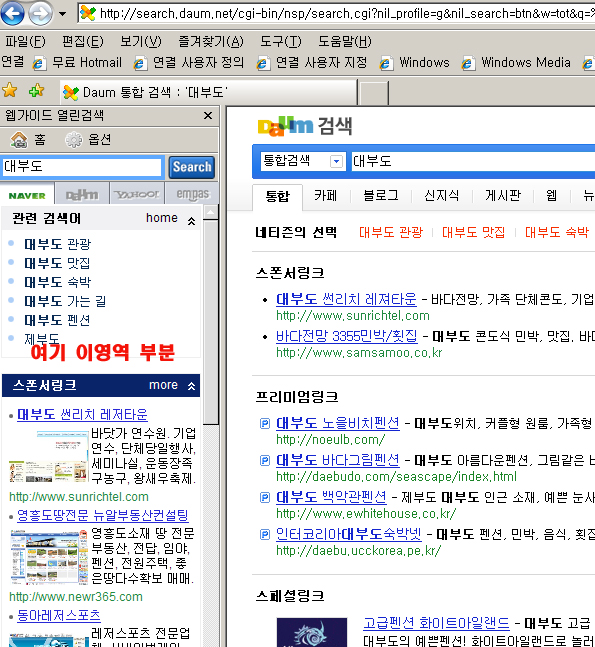Open sidebar link 영흥도땅전문 뉴알부동산컨설팅
This screenshot has height=647, width=595.
coord(103,515)
